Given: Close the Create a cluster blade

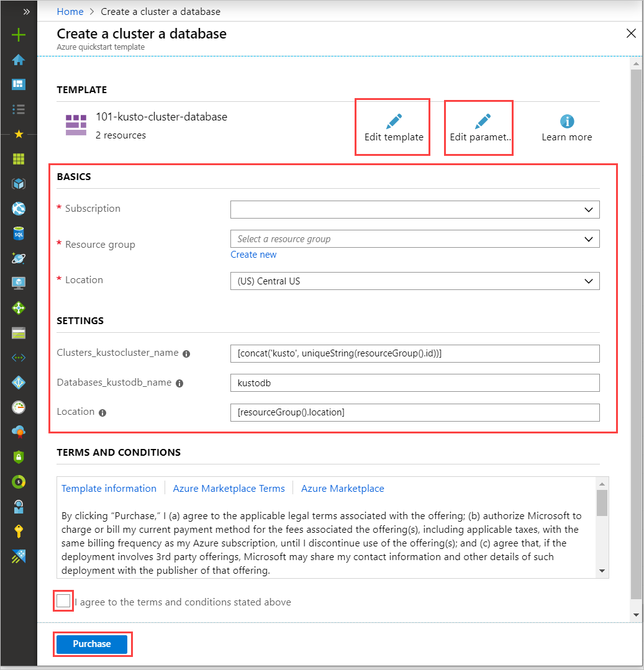Looking at the screenshot, I should [x=631, y=34].
